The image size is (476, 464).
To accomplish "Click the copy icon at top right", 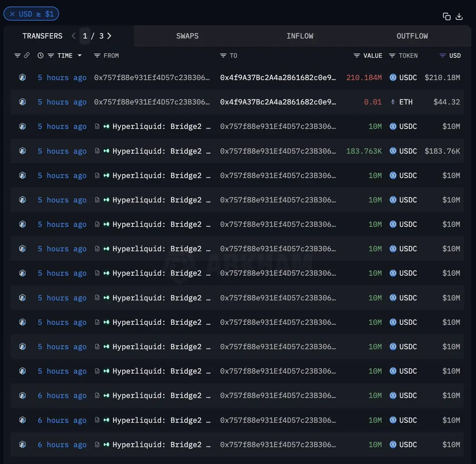I will click(447, 16).
